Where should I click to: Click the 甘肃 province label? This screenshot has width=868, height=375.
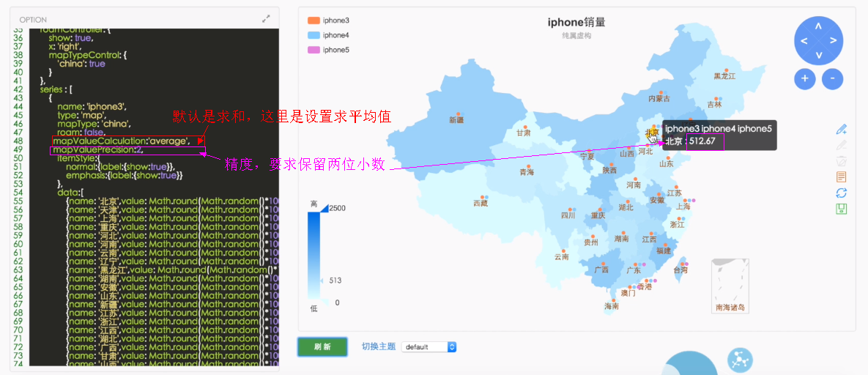tap(523, 133)
